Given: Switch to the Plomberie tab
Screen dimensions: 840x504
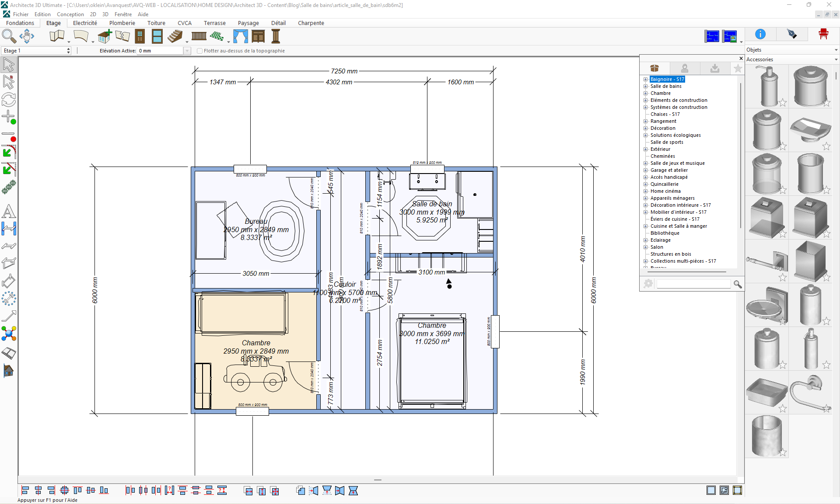Looking at the screenshot, I should click(122, 23).
